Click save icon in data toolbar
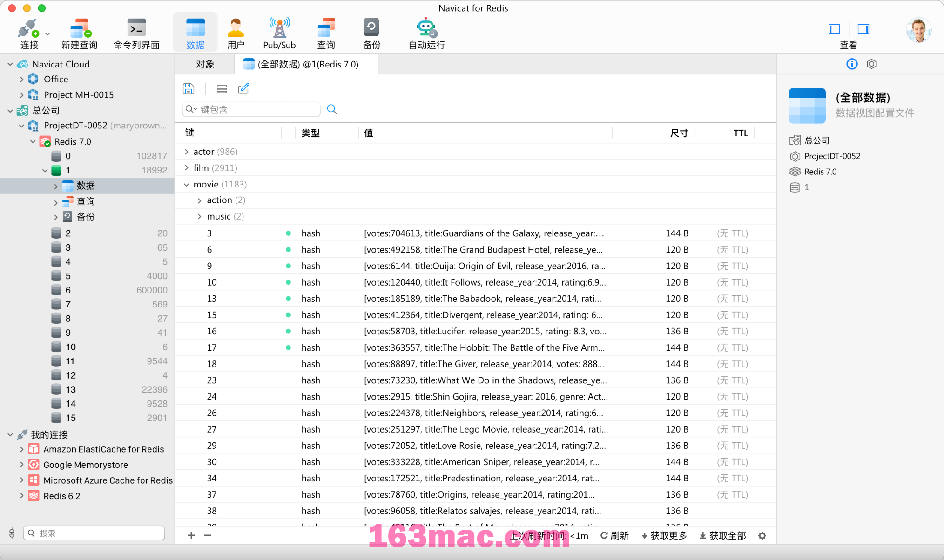This screenshot has height=560, width=944. (x=189, y=88)
